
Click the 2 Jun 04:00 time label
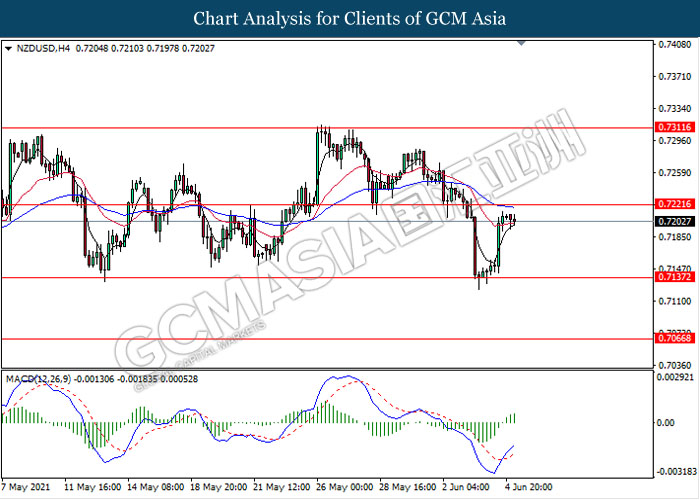click(x=466, y=487)
